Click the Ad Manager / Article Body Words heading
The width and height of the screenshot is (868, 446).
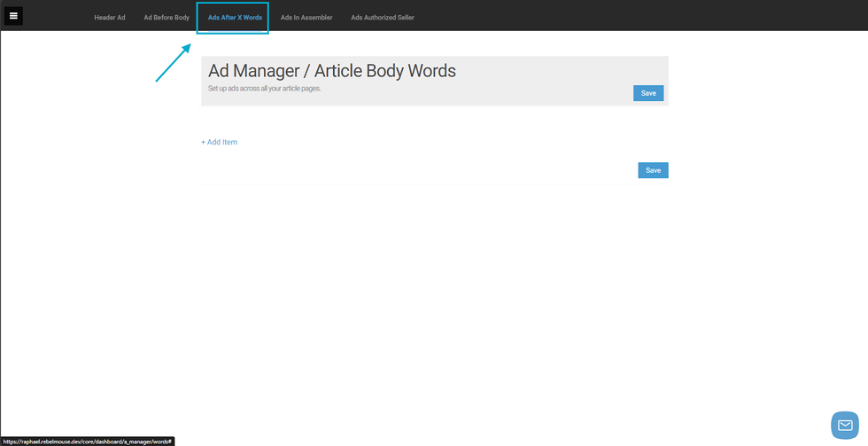[331, 72]
